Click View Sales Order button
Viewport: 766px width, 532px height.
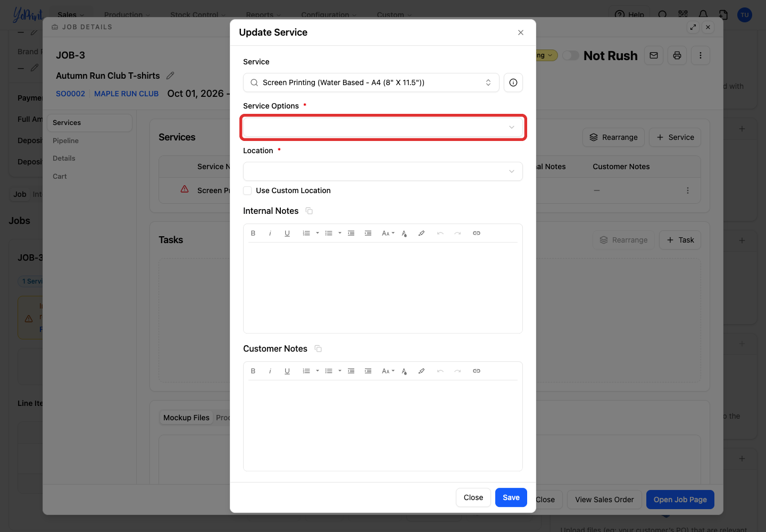[604, 500]
